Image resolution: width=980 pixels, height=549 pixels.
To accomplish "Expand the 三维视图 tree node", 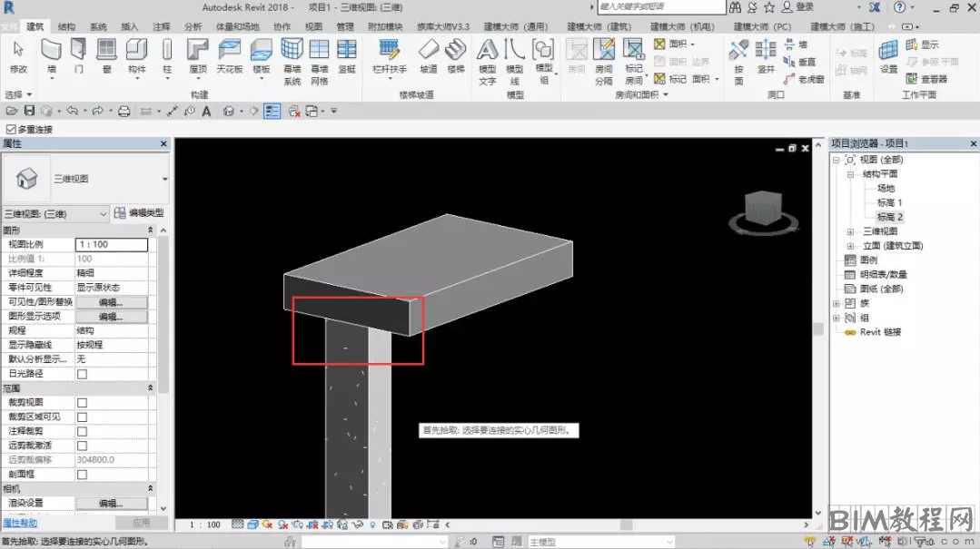I will (850, 231).
